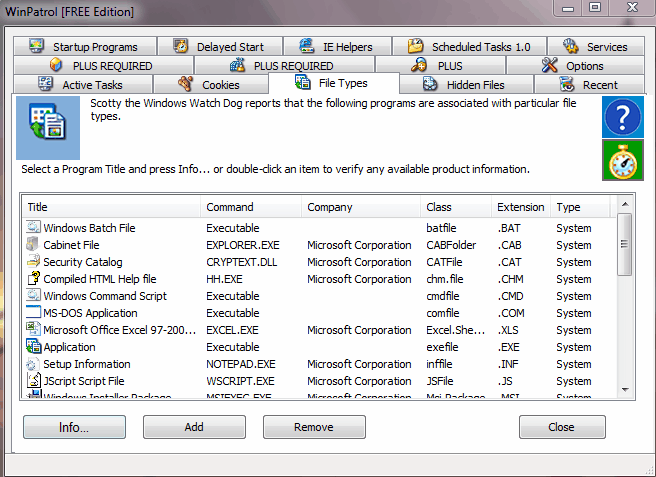Viewport: 656px width, 477px height.
Task: Click the Close button at bottom right
Action: click(x=562, y=427)
